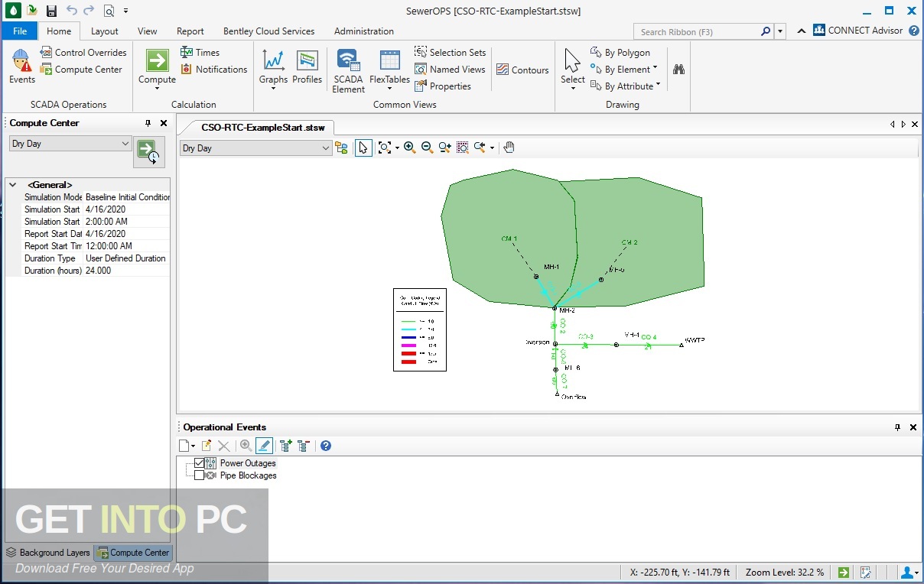Check Pipe Blockages event
This screenshot has height=584, width=924.
click(200, 475)
